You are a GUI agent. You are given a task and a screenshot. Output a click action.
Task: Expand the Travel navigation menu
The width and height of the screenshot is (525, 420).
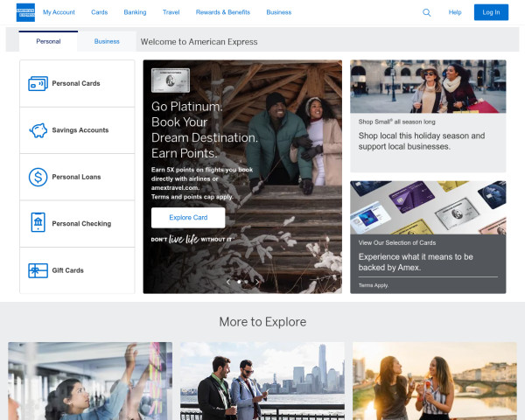coord(171,12)
